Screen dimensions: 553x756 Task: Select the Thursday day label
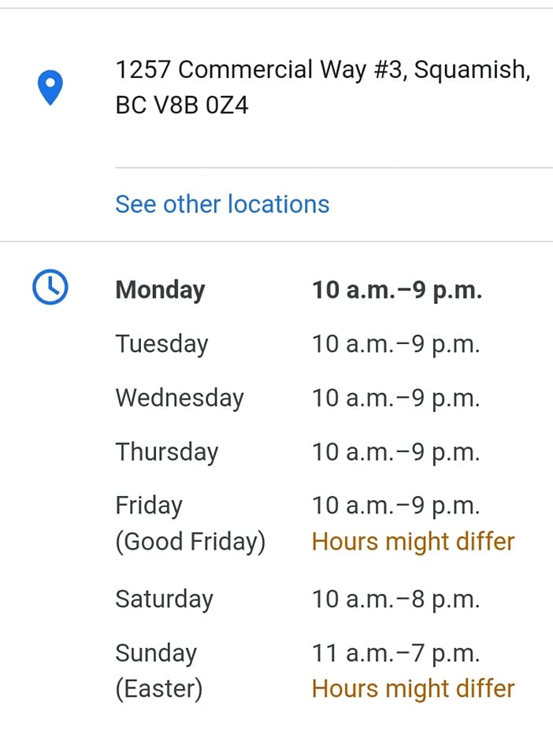click(167, 452)
